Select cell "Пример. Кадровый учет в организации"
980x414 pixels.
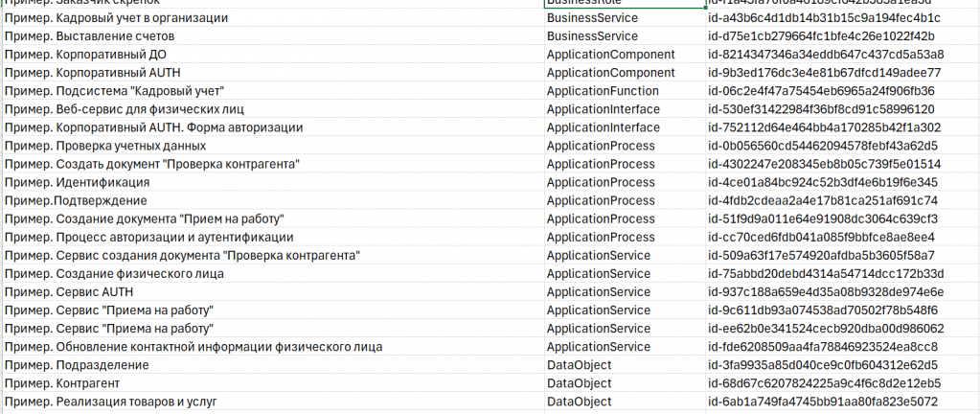tap(116, 18)
